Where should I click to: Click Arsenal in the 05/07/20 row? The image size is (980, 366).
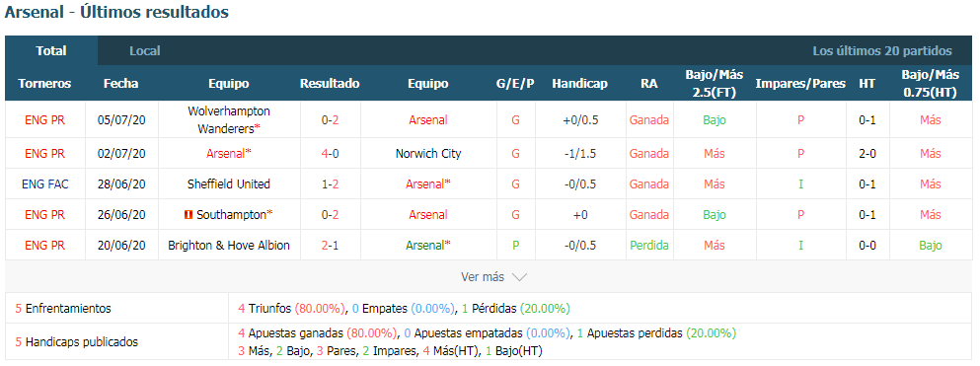[x=428, y=120]
